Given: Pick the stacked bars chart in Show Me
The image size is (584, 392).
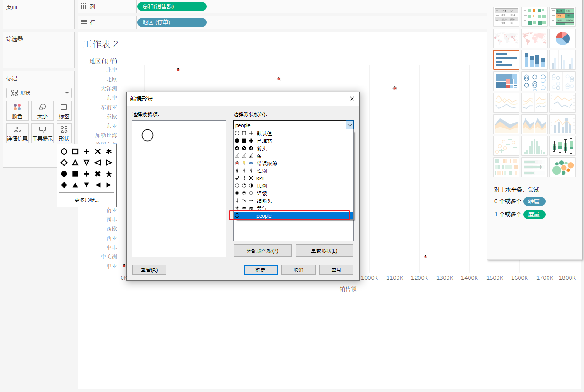Looking at the screenshot, I should pos(534,60).
